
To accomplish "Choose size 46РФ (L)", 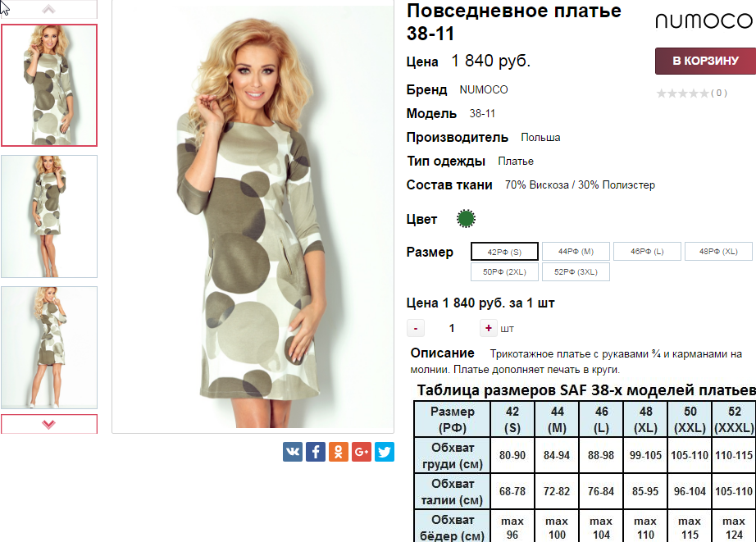I will pos(647,251).
